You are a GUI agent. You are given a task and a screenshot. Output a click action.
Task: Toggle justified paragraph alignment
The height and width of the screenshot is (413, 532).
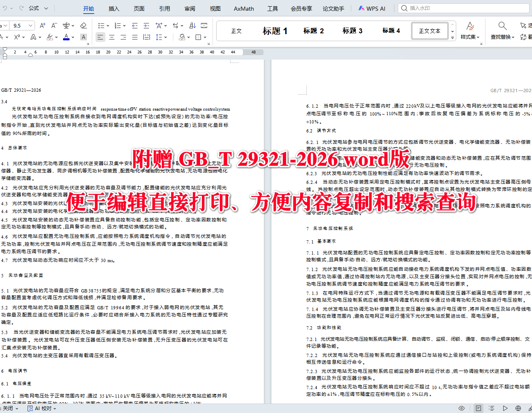(x=134, y=37)
